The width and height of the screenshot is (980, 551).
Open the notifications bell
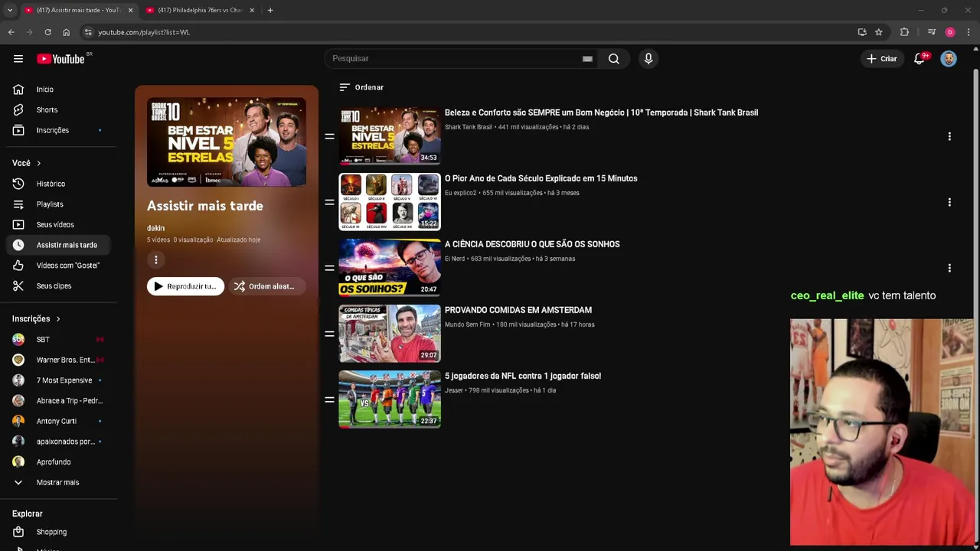coord(920,59)
